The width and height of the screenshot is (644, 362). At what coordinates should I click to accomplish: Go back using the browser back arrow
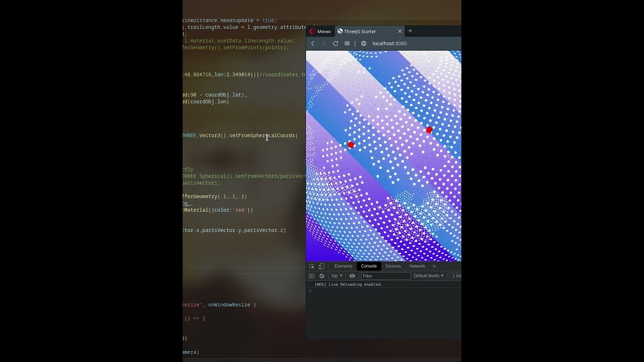[x=312, y=43]
